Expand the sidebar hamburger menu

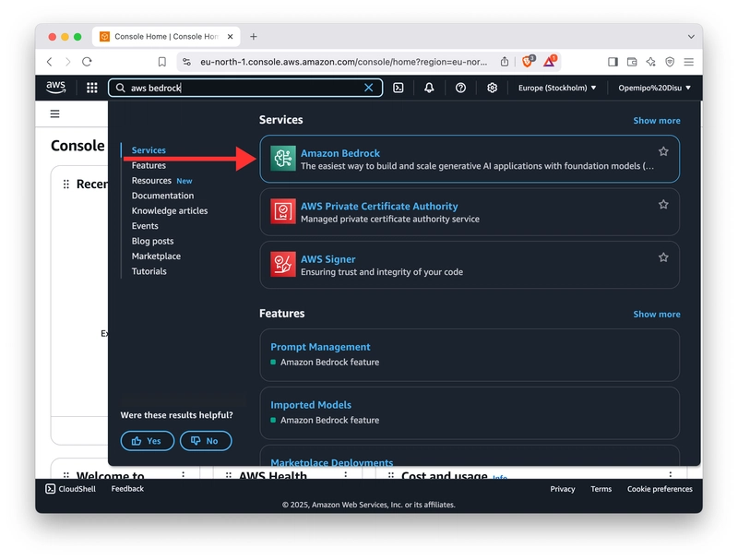point(54,113)
